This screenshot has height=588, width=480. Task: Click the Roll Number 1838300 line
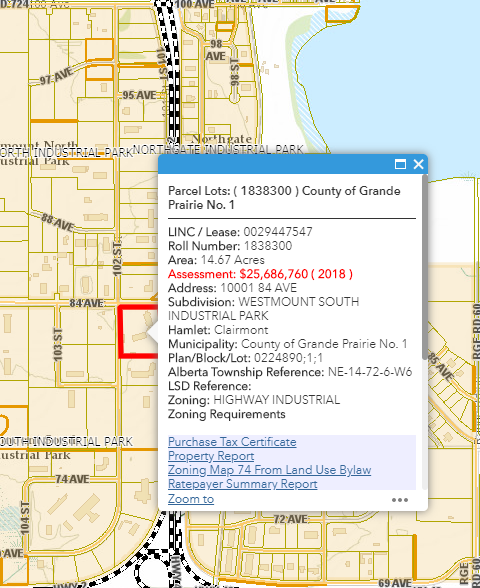pyautogui.click(x=230, y=246)
